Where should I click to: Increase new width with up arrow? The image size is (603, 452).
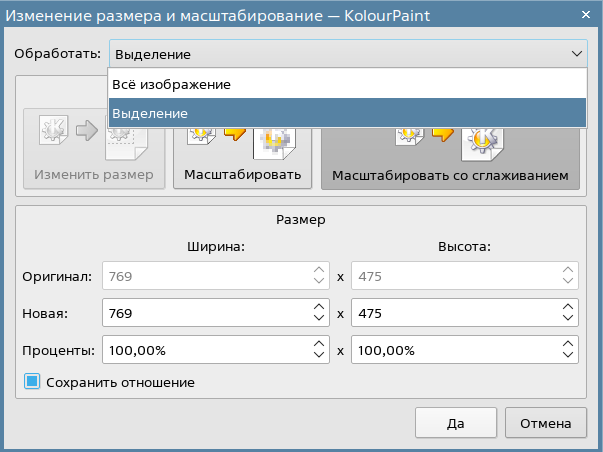[x=319, y=307]
